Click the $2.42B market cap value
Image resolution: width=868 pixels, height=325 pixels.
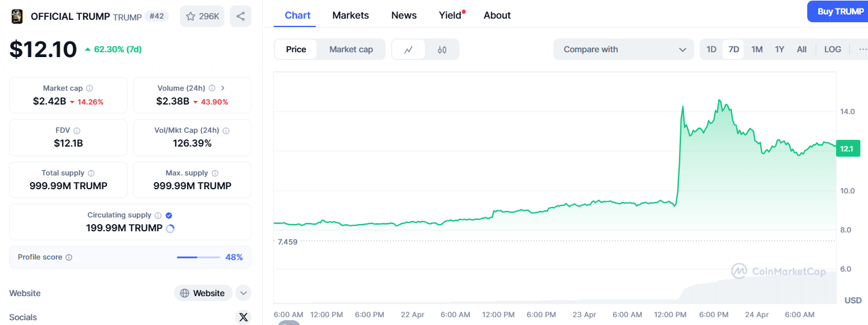tap(49, 102)
